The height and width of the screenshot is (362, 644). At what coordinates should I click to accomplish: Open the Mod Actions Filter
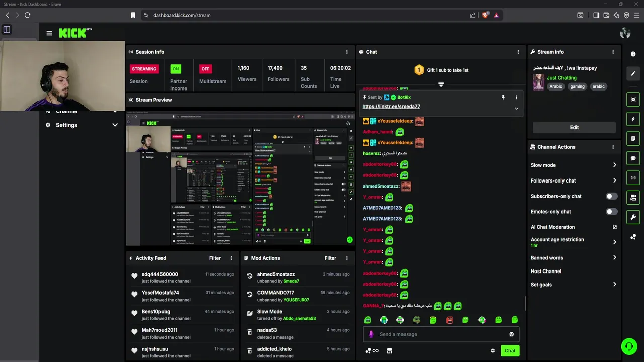(x=330, y=258)
